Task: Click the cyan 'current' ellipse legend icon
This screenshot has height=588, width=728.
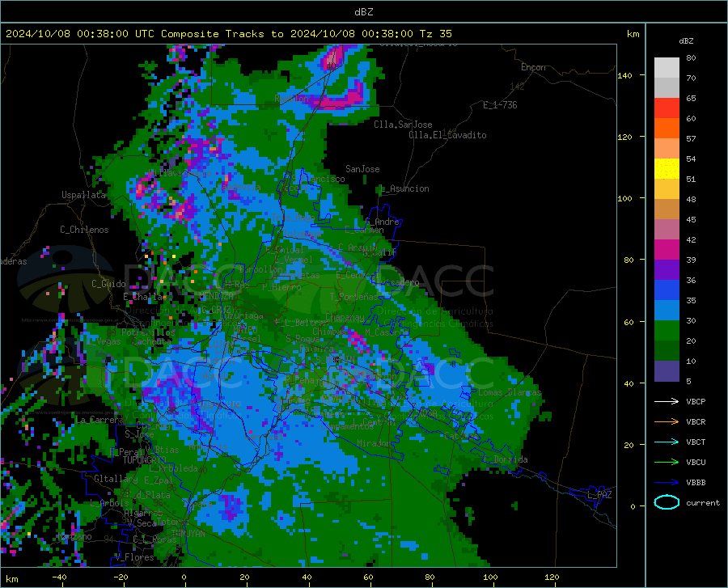Action: 667,502
